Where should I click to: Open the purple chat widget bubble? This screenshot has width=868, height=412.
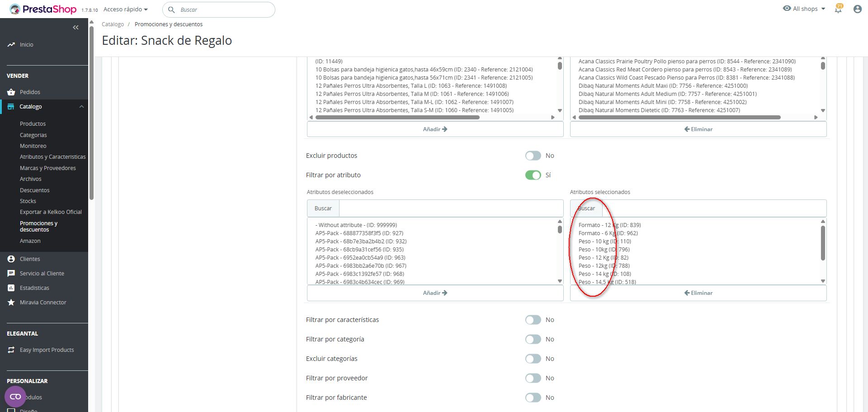pos(15,397)
